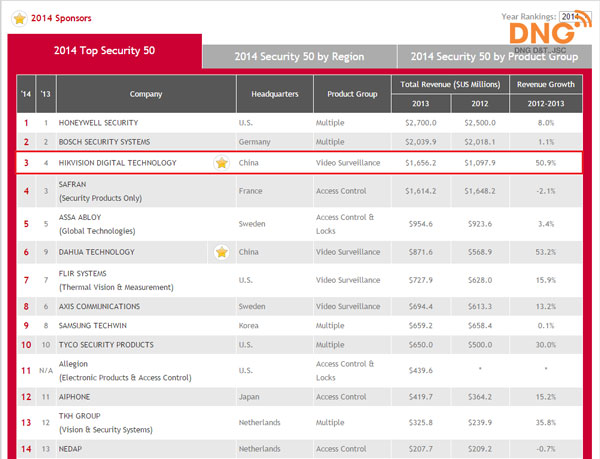
Task: Click the 2014 Sponsors link
Action: (x=61, y=18)
